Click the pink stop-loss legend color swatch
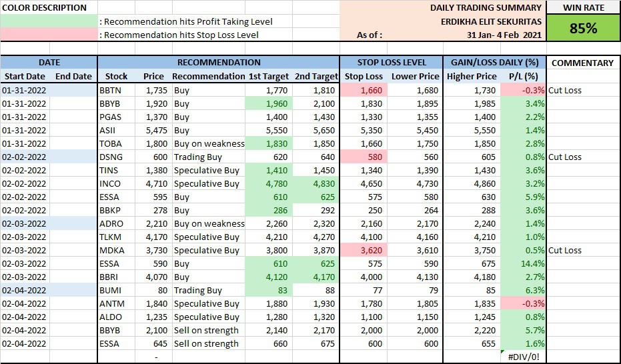 pyautogui.click(x=49, y=35)
